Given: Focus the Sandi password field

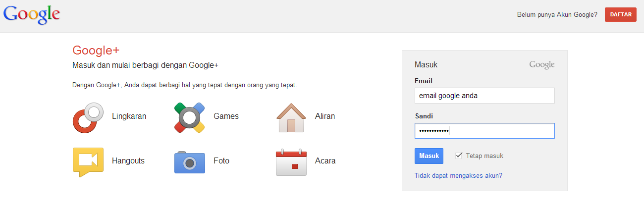Looking at the screenshot, I should (484, 131).
